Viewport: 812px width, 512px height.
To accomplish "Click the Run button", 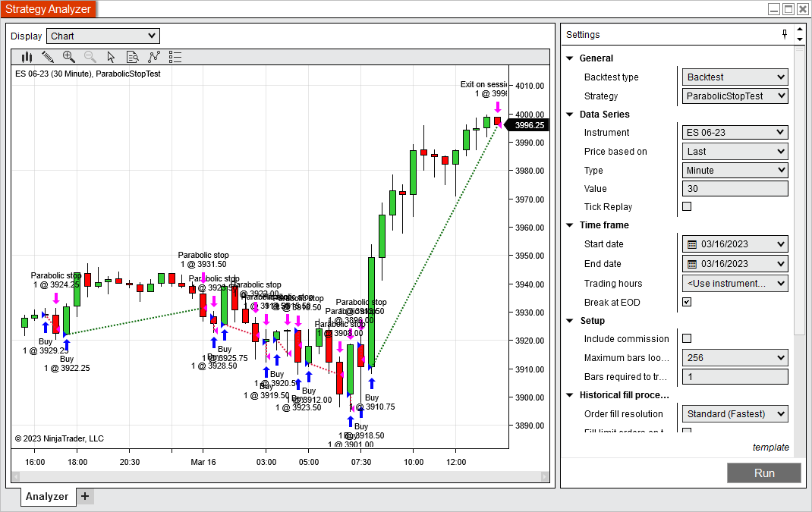I will pos(764,473).
